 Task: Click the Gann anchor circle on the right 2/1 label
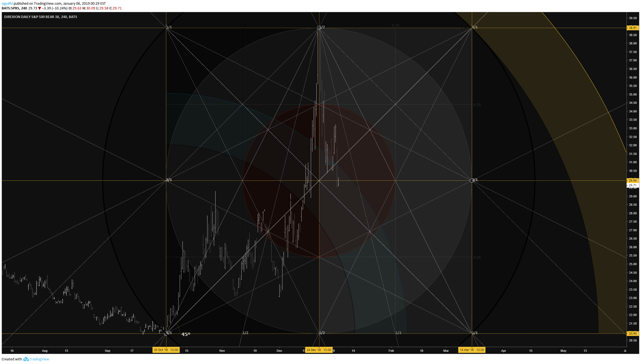coord(472,181)
